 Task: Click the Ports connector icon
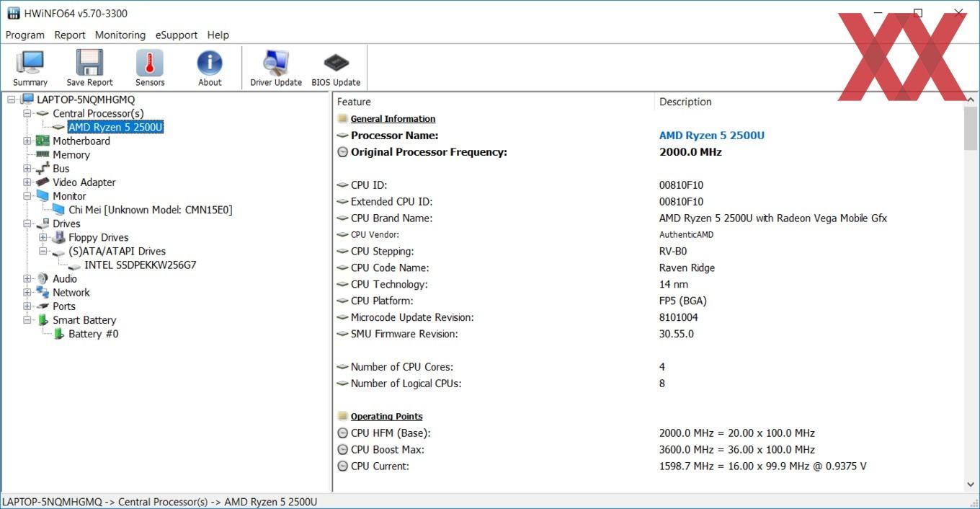(43, 306)
